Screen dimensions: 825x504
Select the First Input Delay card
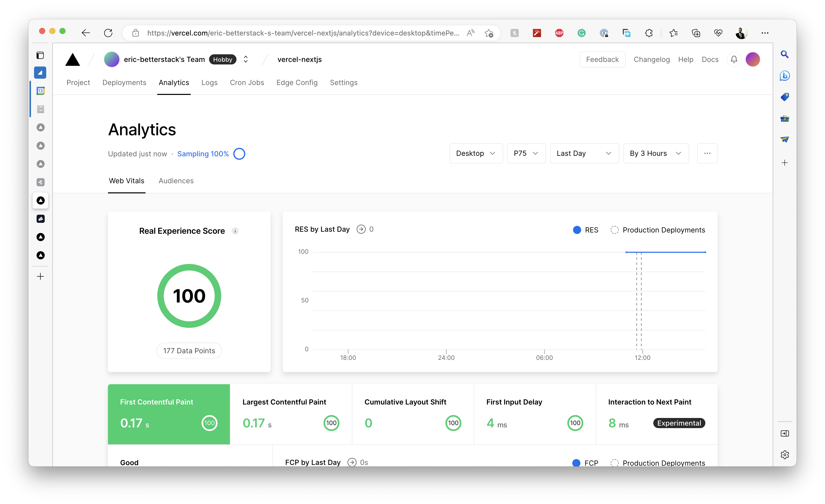point(534,414)
